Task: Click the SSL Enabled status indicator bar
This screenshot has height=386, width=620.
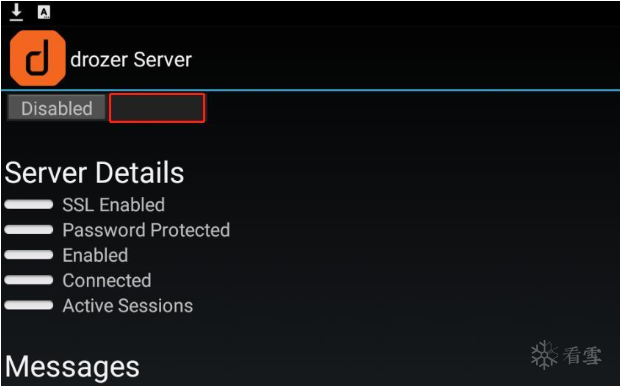Action: tap(28, 204)
